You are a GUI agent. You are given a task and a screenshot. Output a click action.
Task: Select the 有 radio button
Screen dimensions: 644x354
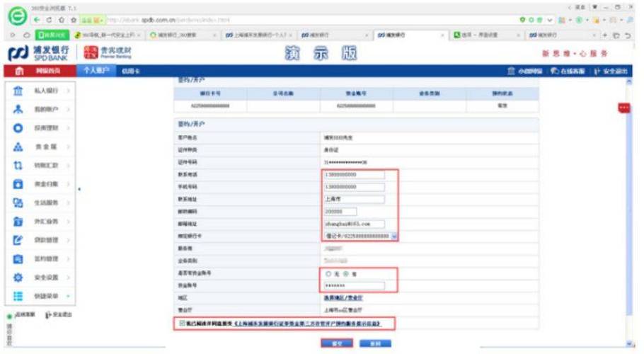coord(346,273)
